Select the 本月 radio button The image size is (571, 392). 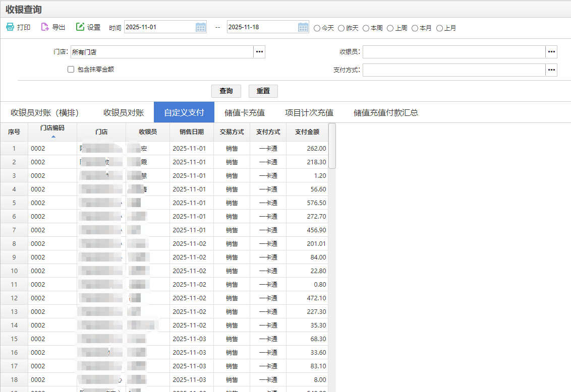tap(415, 28)
